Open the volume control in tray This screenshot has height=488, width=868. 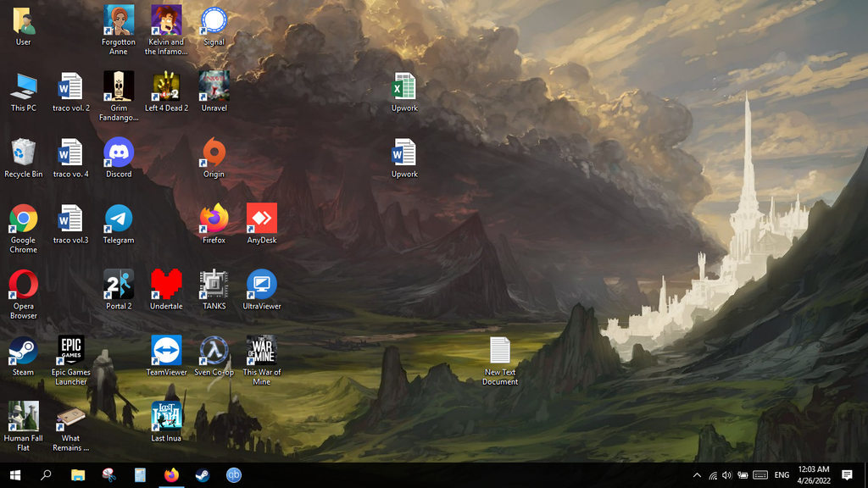click(726, 475)
